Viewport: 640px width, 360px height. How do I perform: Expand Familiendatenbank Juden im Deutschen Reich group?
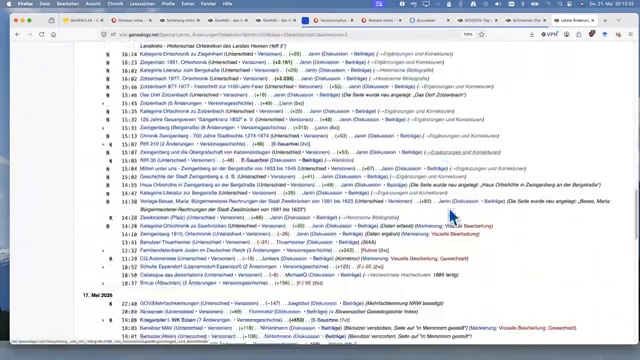(103, 251)
